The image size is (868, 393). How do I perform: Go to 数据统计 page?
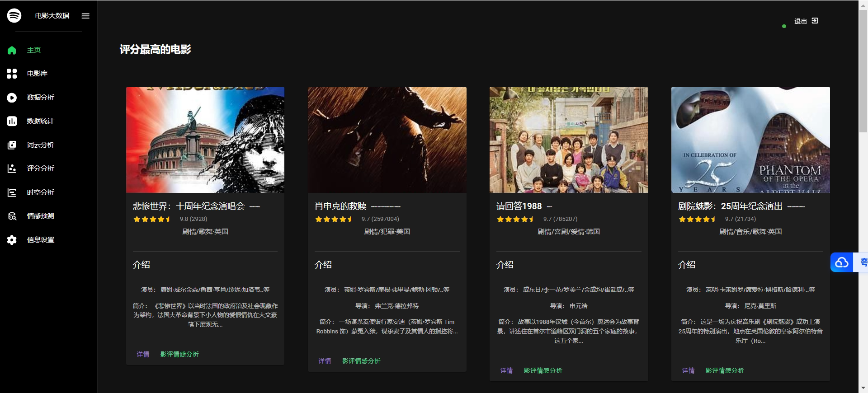(40, 121)
